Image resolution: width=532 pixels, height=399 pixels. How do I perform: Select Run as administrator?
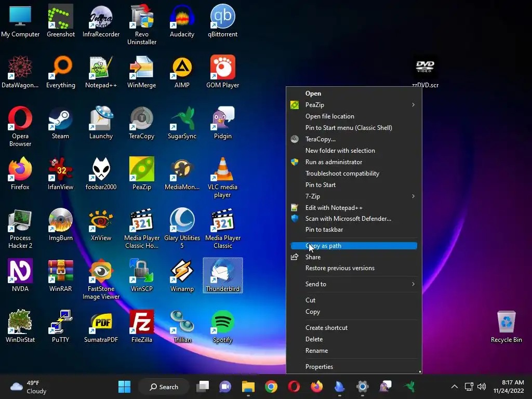[x=354, y=162]
